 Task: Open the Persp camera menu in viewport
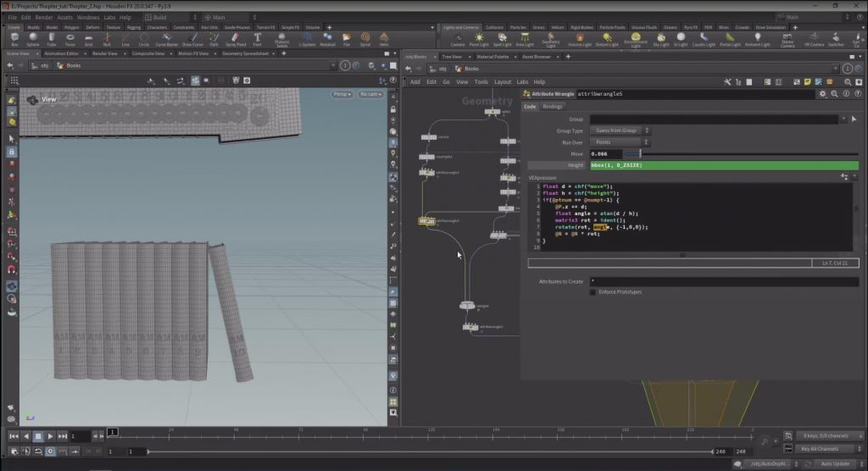342,94
